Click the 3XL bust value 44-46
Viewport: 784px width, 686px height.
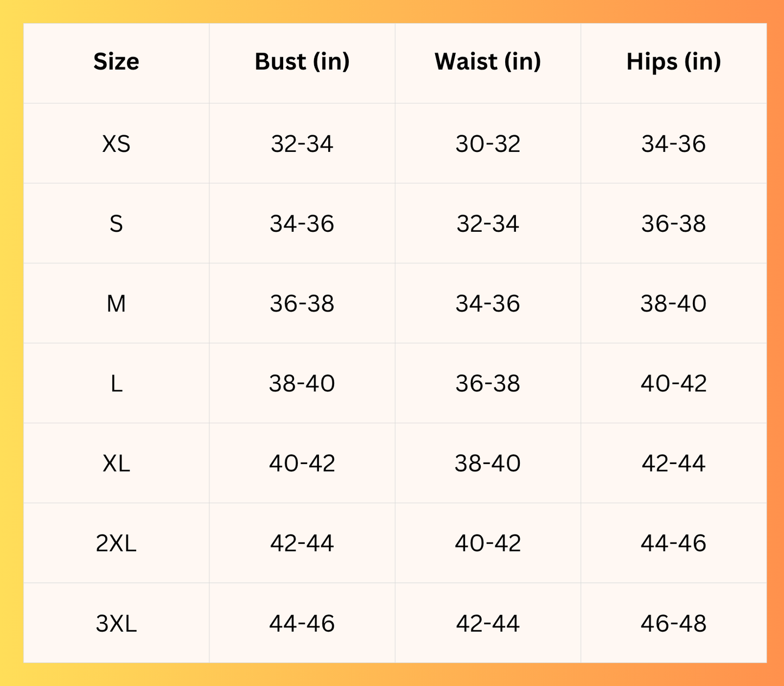point(302,624)
